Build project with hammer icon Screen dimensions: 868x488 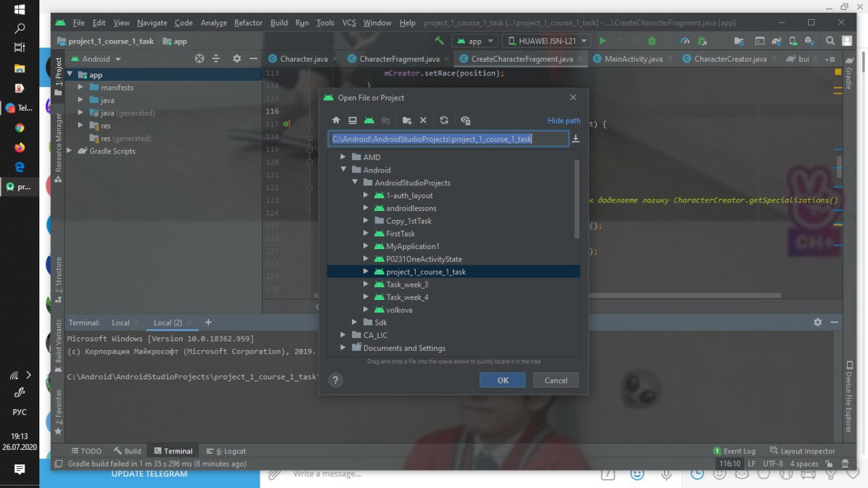[x=439, y=41]
